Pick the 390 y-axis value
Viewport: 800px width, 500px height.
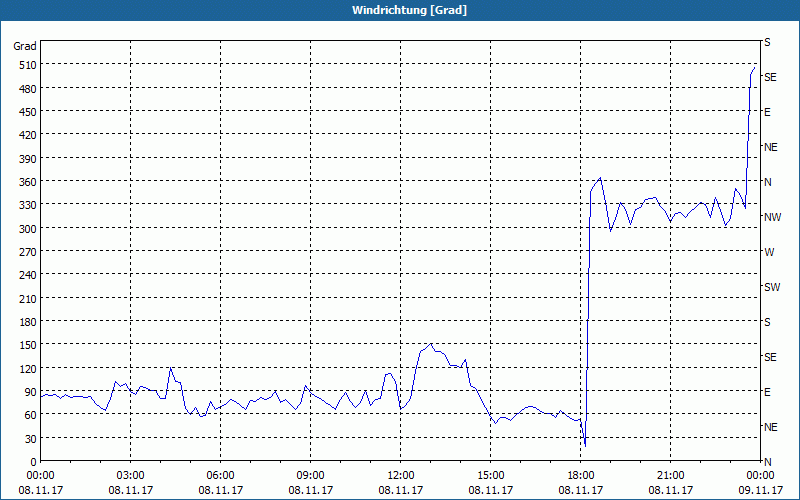(x=28, y=159)
